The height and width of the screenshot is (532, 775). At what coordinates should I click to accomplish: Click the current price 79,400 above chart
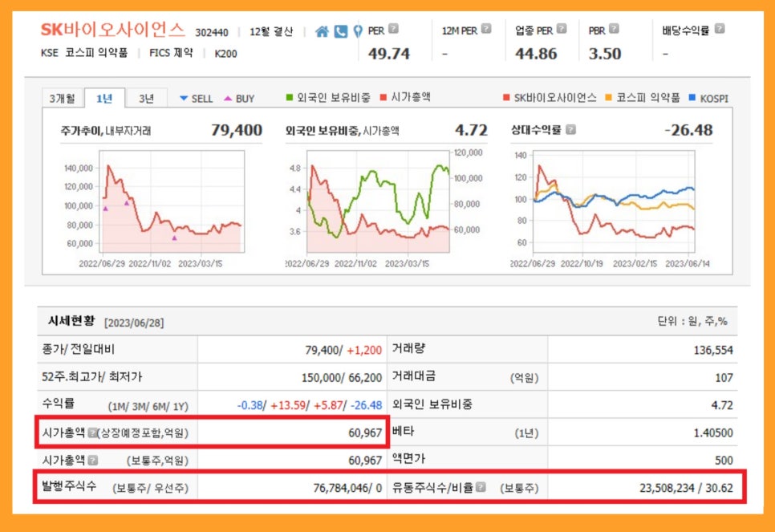tap(236, 130)
